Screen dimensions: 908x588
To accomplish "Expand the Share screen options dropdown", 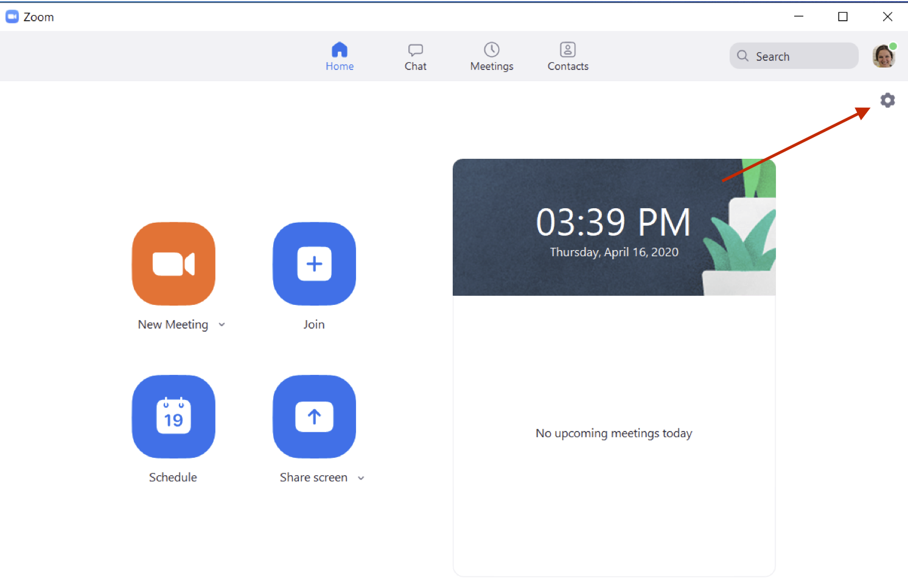I will click(x=361, y=478).
